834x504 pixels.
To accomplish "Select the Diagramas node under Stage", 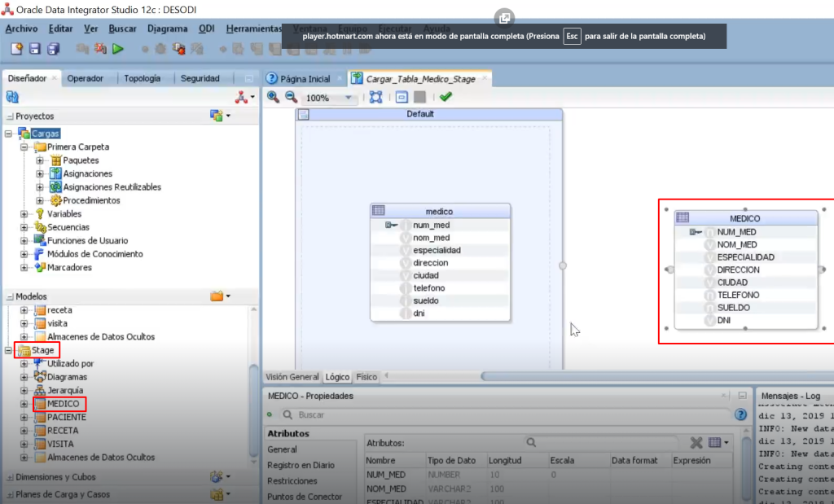I will click(x=67, y=377).
